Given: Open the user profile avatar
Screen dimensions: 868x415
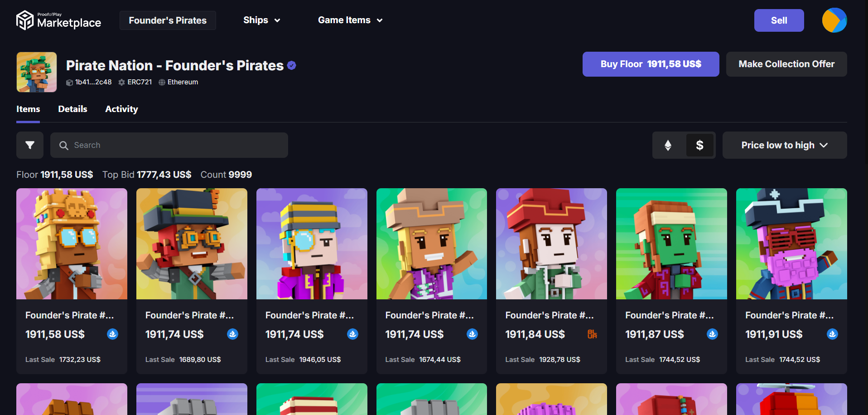Looking at the screenshot, I should (834, 20).
